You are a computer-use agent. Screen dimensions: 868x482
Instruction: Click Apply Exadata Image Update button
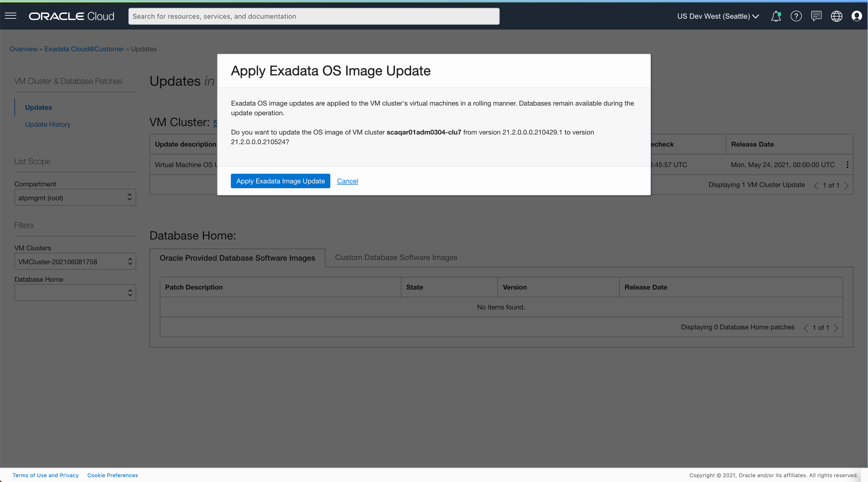[x=280, y=181]
